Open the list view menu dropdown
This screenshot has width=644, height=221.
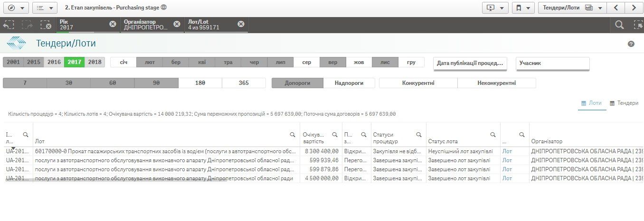pyautogui.click(x=45, y=8)
